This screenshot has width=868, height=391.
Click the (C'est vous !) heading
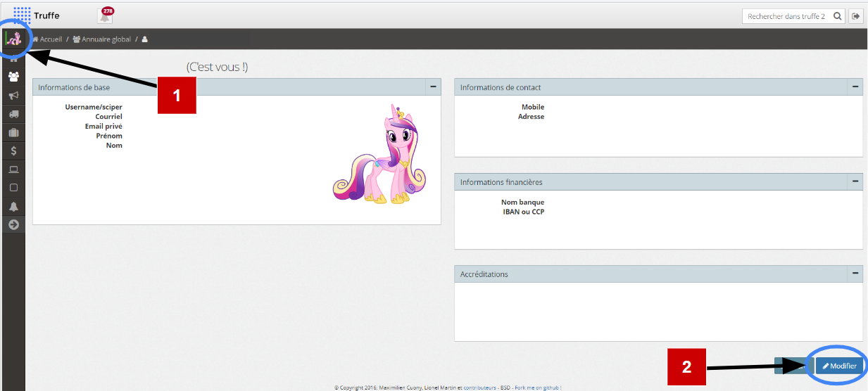217,67
